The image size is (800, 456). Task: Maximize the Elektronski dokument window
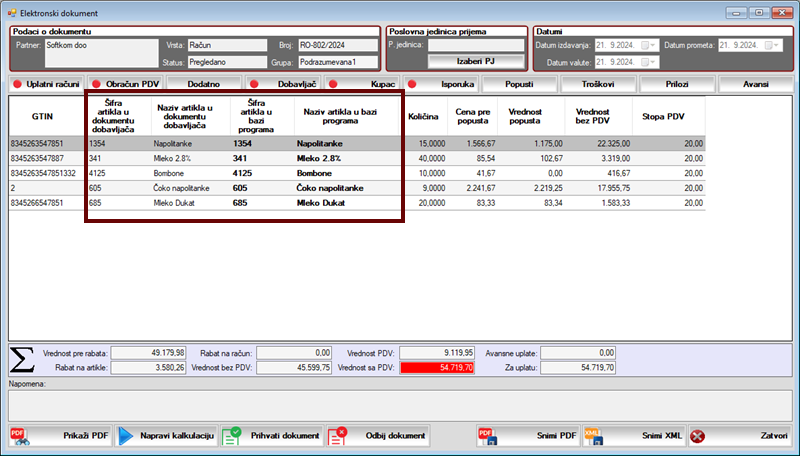coord(759,13)
